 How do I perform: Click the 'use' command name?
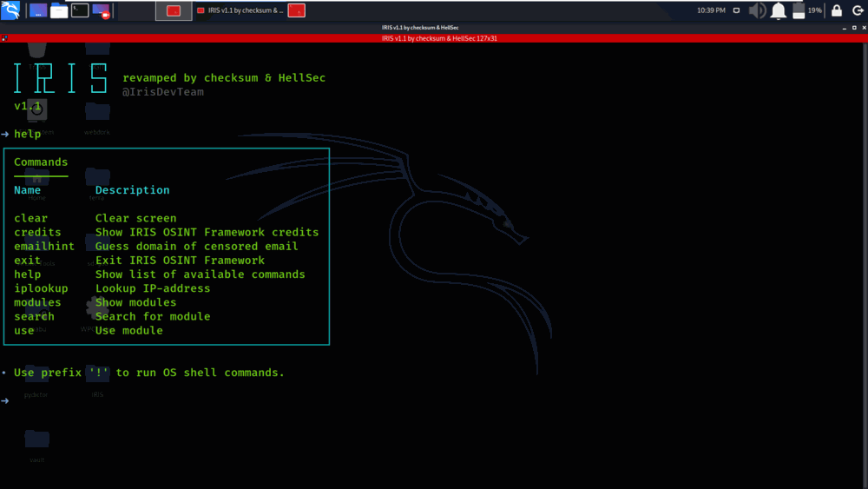pos(23,331)
